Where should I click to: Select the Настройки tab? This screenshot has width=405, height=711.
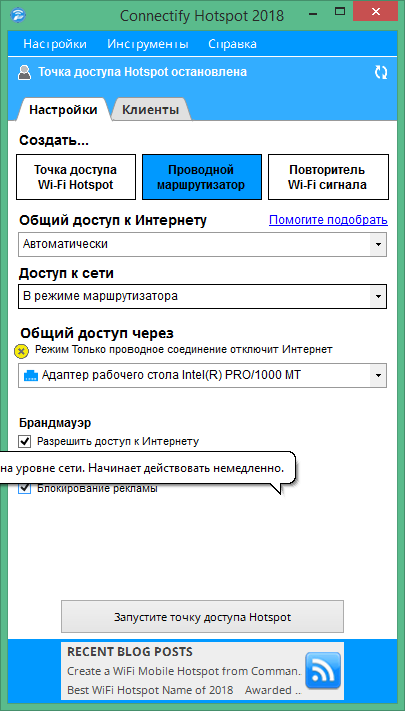(x=63, y=110)
